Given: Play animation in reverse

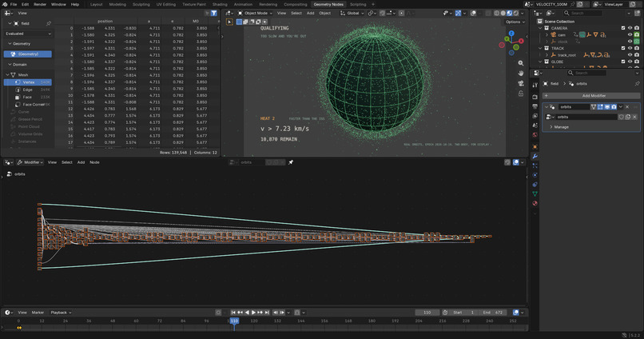Looking at the screenshot, I should tap(247, 313).
